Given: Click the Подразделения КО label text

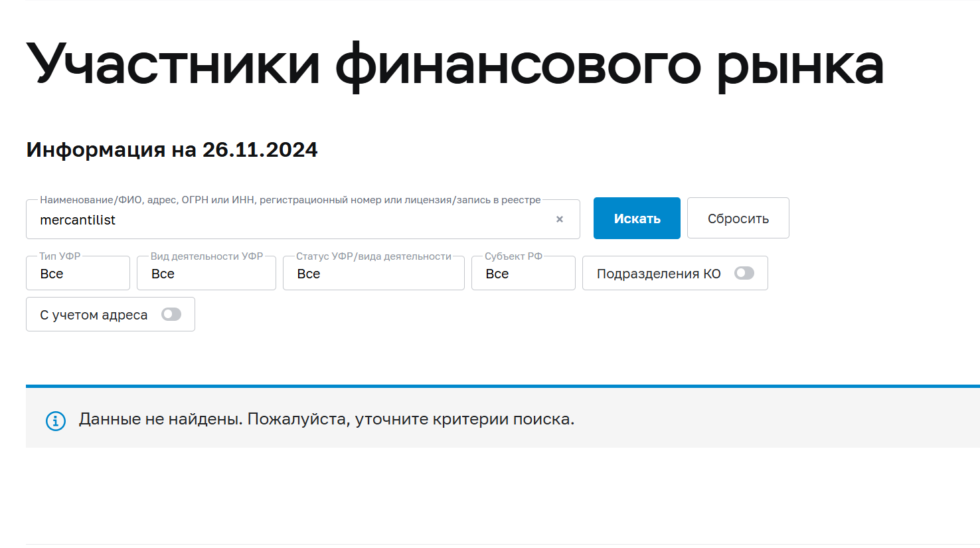Looking at the screenshot, I should [659, 274].
